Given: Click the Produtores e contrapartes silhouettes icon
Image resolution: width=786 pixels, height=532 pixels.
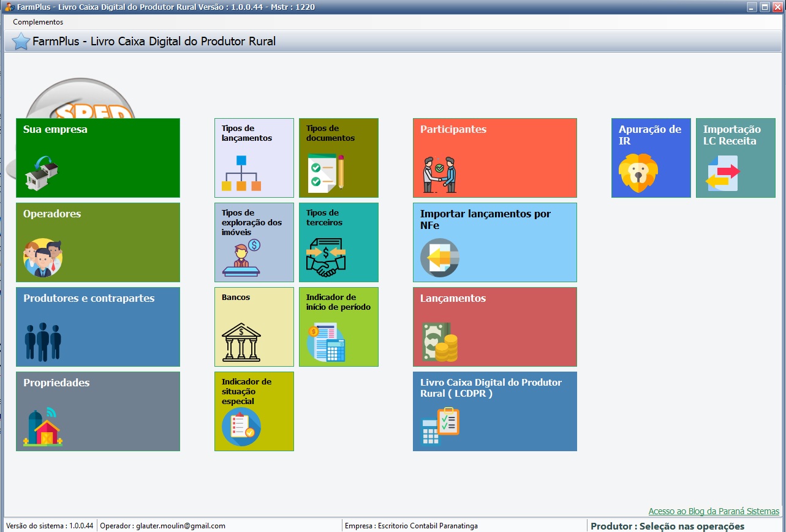Looking at the screenshot, I should [x=43, y=342].
